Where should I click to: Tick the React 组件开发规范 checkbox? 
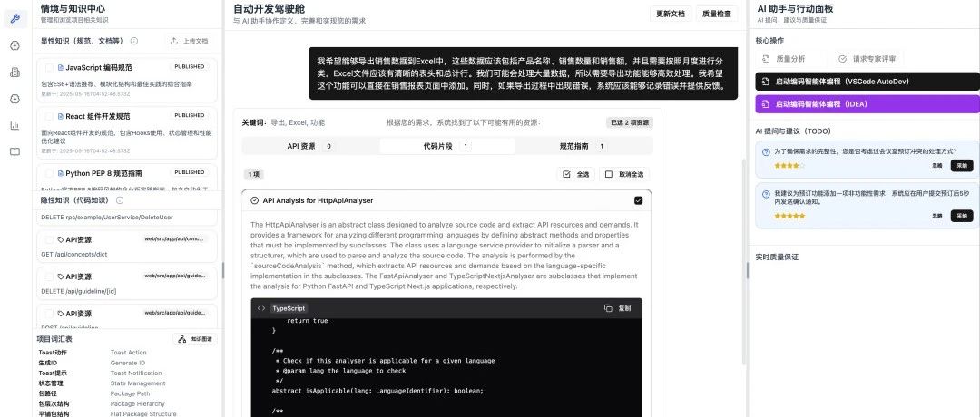[49, 116]
